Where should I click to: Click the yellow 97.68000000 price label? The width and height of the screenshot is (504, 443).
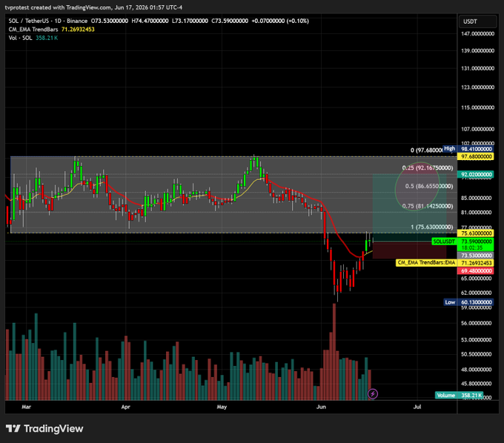pos(475,156)
